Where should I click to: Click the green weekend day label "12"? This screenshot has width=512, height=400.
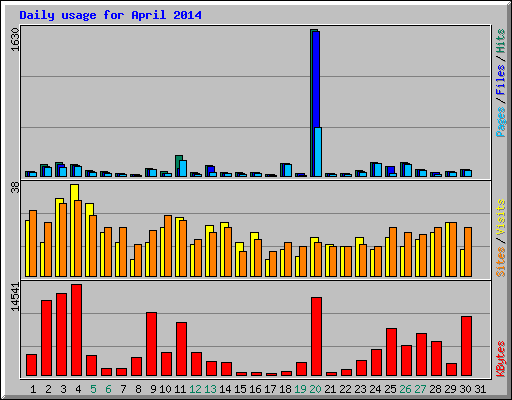[195, 389]
